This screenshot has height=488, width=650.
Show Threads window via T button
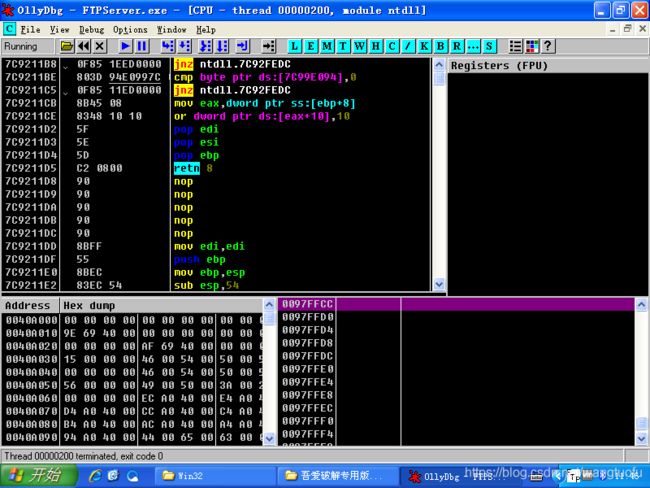pyautogui.click(x=343, y=46)
